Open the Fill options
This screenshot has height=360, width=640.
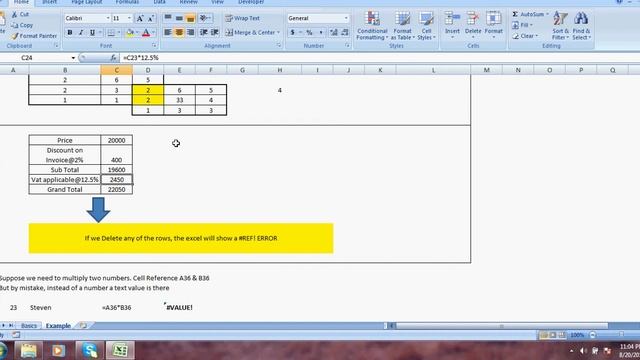pyautogui.click(x=522, y=25)
